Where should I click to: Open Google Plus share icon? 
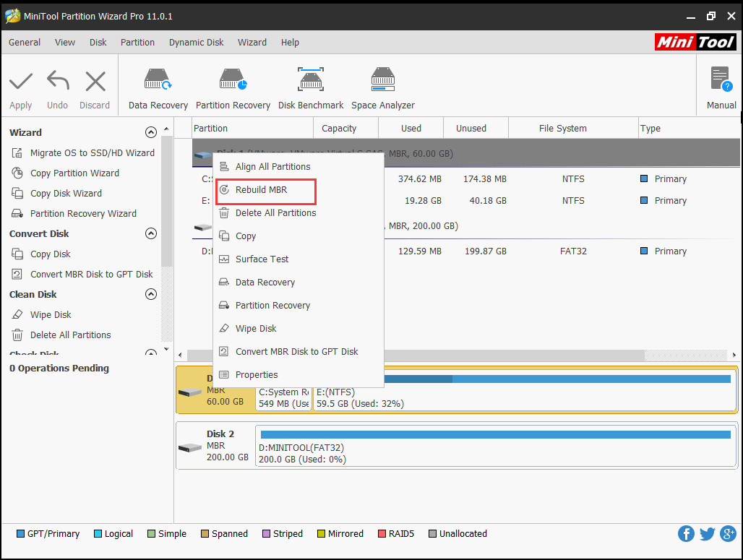pos(728,533)
